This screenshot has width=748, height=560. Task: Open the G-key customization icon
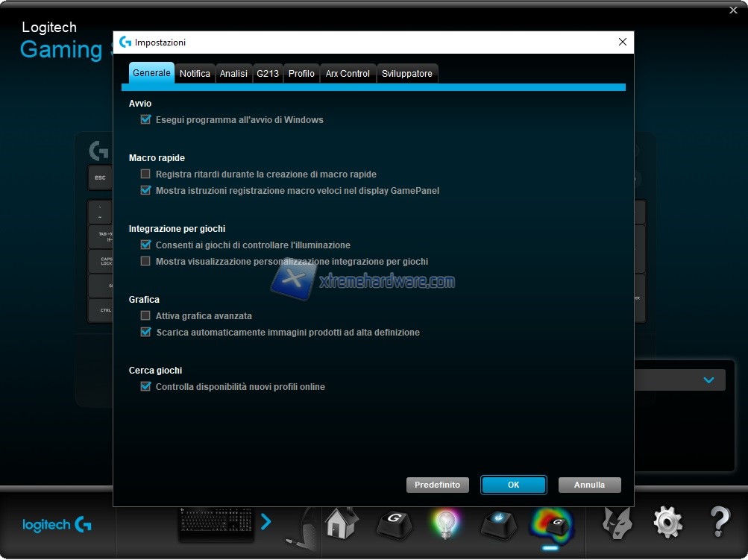pyautogui.click(x=395, y=523)
